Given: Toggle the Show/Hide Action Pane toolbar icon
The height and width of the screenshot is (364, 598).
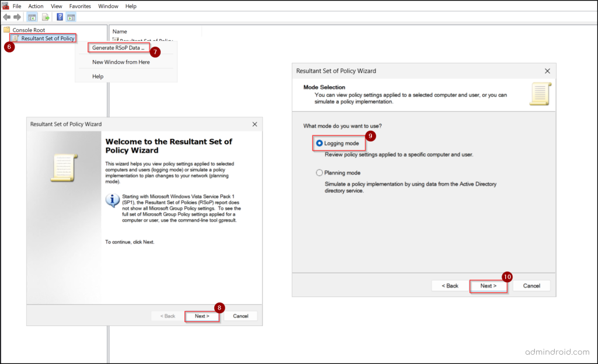Looking at the screenshot, I should (x=70, y=17).
